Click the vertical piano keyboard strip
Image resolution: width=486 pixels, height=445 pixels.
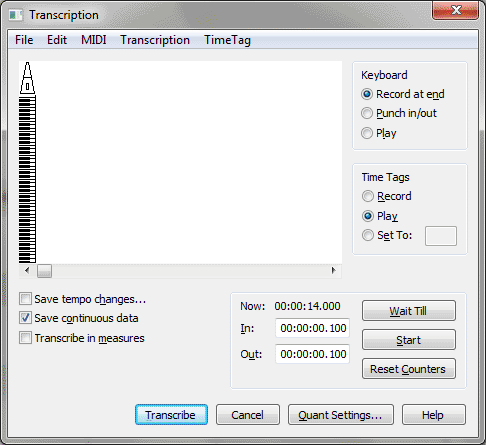coord(27,179)
